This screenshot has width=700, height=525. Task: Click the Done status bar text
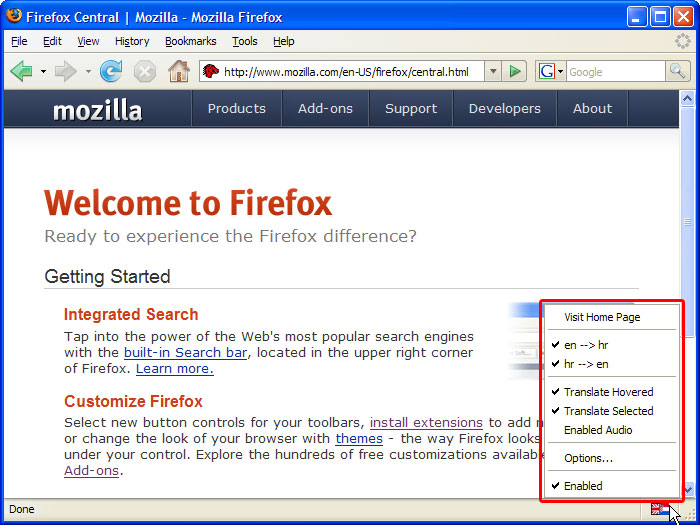[x=21, y=509]
